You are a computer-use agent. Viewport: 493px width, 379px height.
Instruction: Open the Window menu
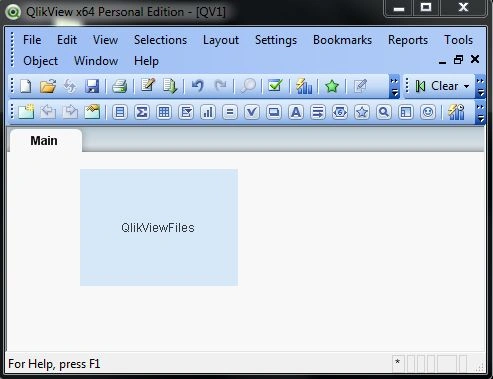[x=96, y=61]
